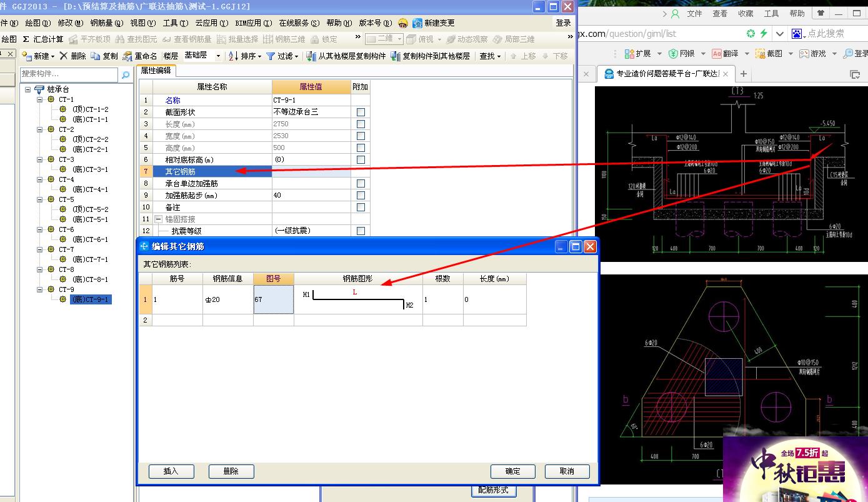This screenshot has width=868, height=502.
Task: Toggle the 高度(mm) 附加 checkbox
Action: (361, 148)
